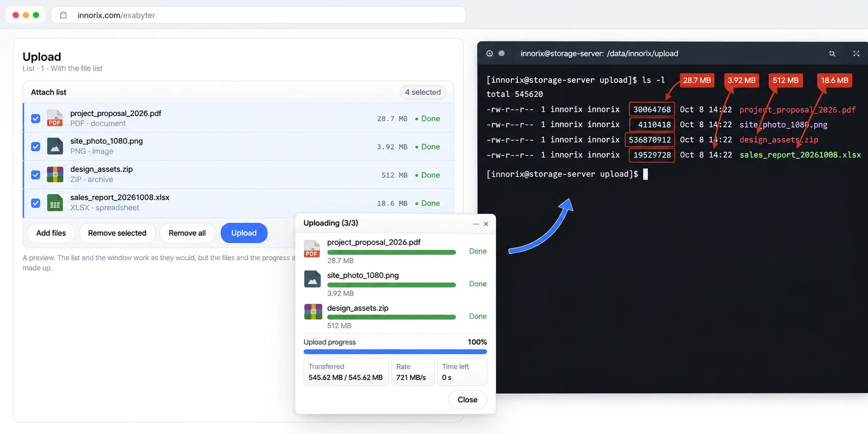Click the archive icon beside design_assets.zip in Uploading dialog
The image size is (868, 434).
click(x=313, y=312)
